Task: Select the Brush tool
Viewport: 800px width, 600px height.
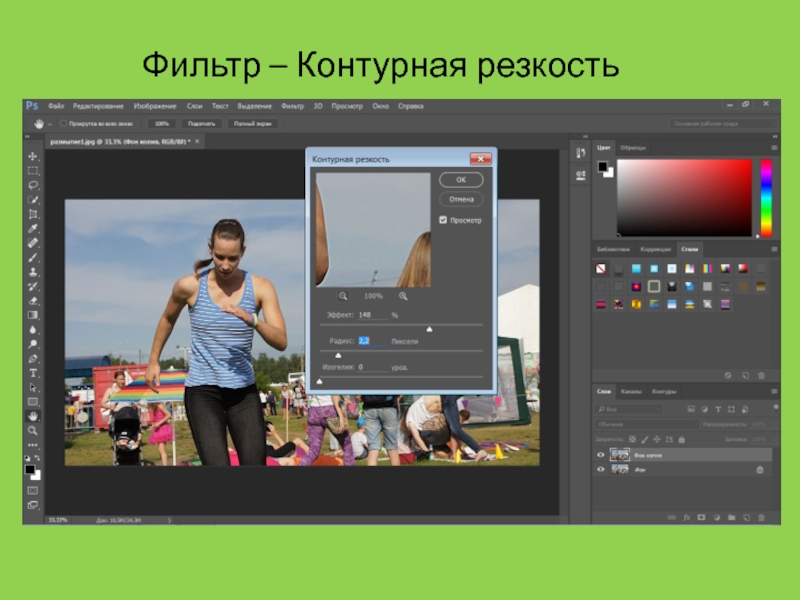Action: [x=33, y=257]
